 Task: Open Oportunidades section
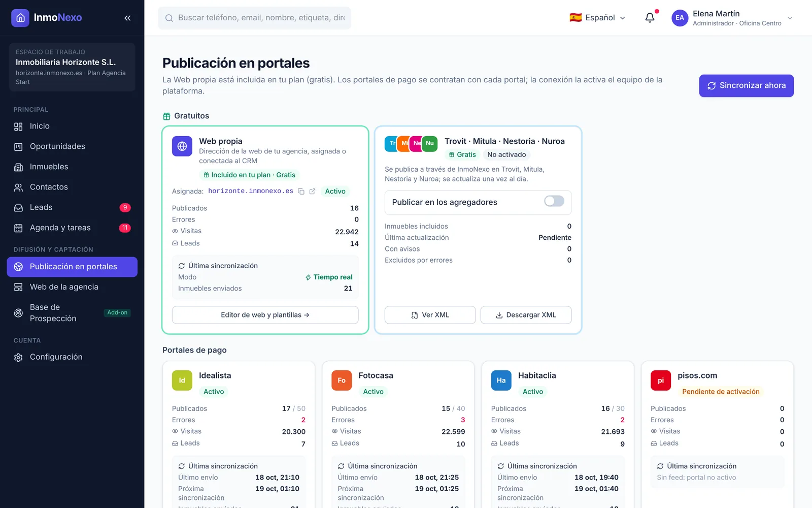click(x=72, y=147)
